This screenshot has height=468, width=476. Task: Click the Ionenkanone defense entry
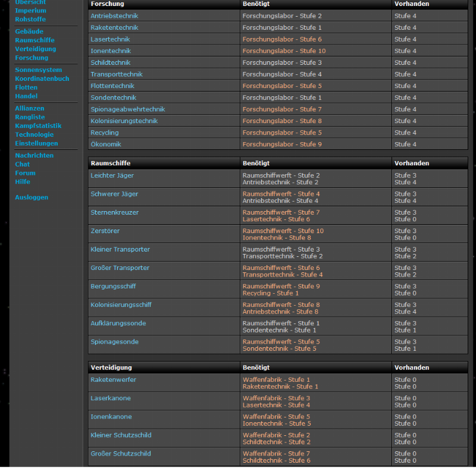(111, 416)
